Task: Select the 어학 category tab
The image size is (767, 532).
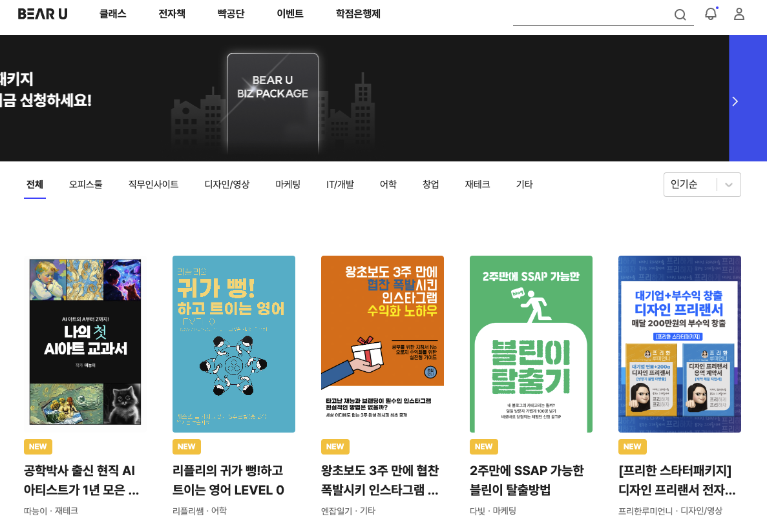Action: tap(388, 184)
